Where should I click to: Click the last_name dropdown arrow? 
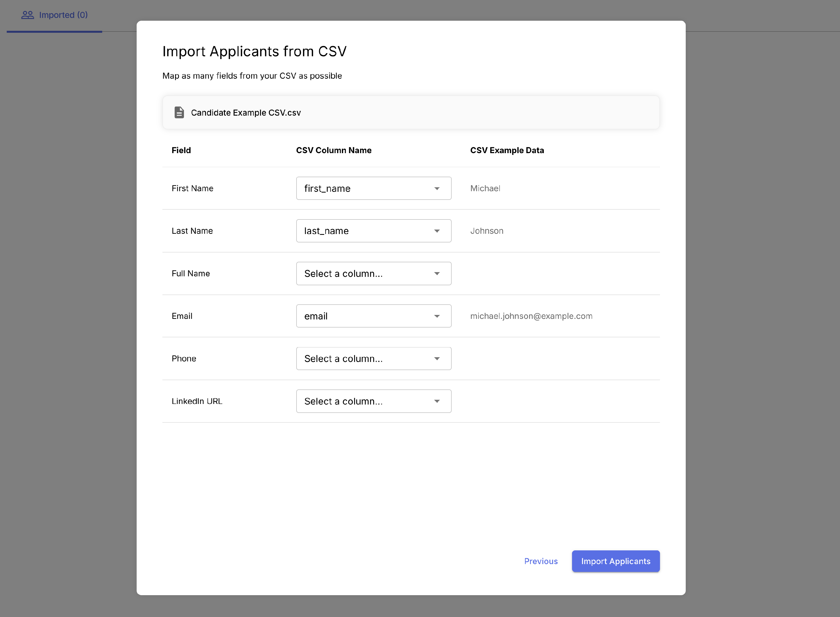point(437,231)
